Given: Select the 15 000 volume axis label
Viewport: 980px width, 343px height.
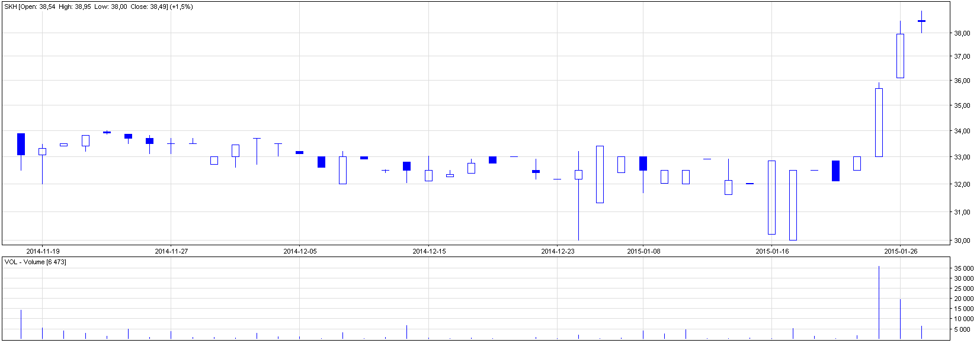Looking at the screenshot, I should click(x=963, y=309).
